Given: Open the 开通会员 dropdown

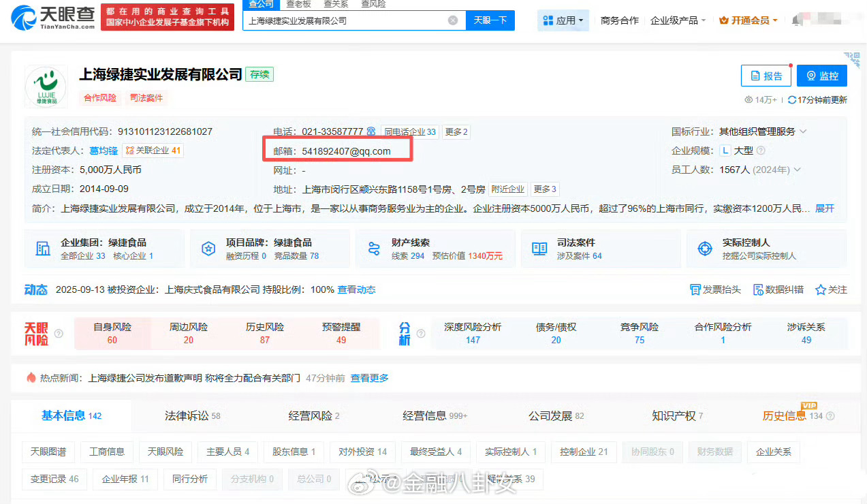Looking at the screenshot, I should 748,20.
